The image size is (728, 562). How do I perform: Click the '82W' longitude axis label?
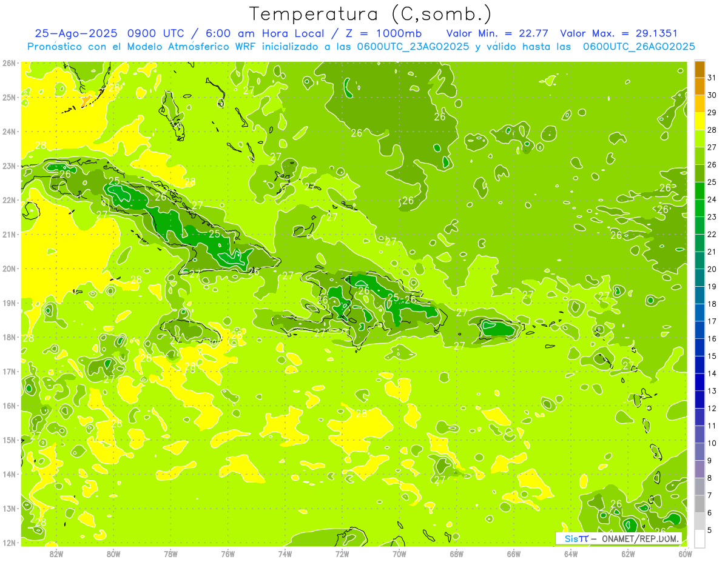point(56,554)
